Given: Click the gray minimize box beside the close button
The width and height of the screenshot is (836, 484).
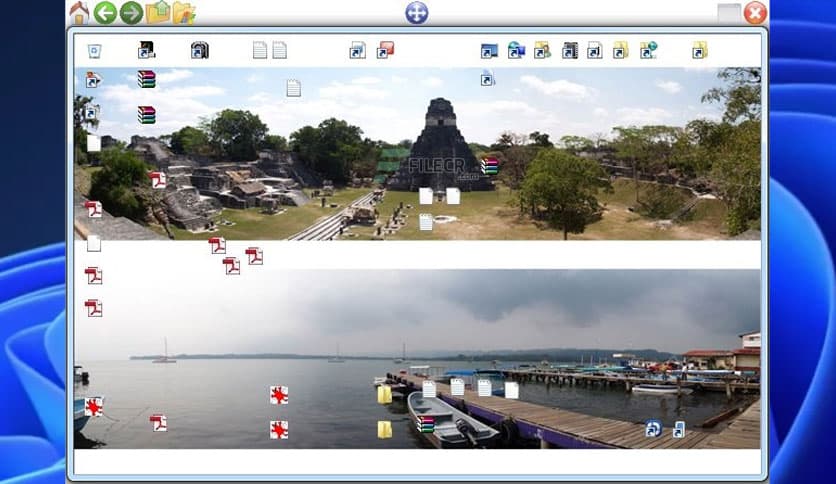Looking at the screenshot, I should (729, 13).
